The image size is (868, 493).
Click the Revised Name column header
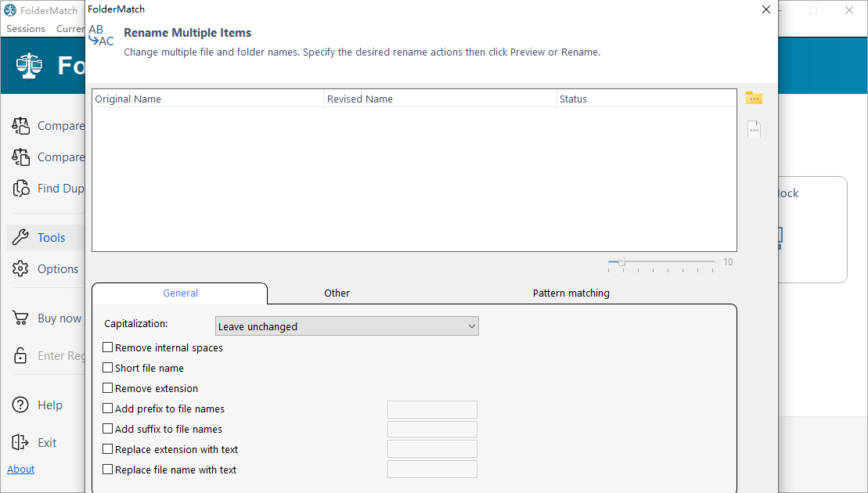point(441,99)
